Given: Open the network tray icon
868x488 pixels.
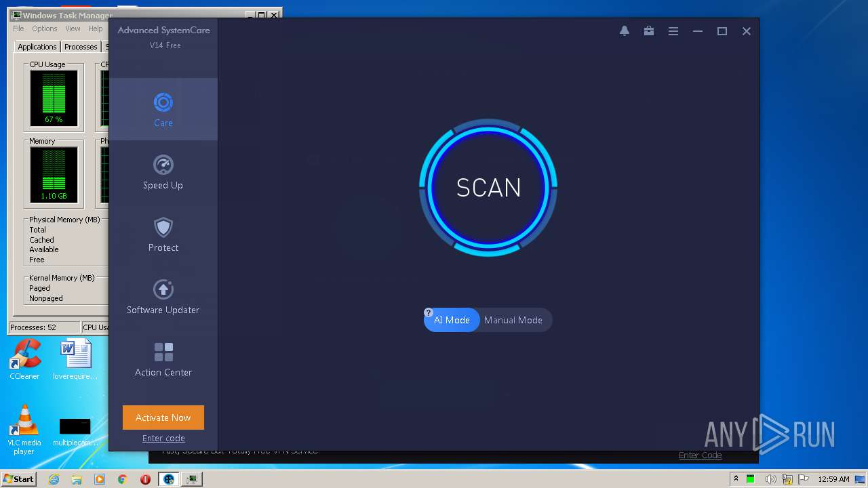Looking at the screenshot, I should point(787,479).
